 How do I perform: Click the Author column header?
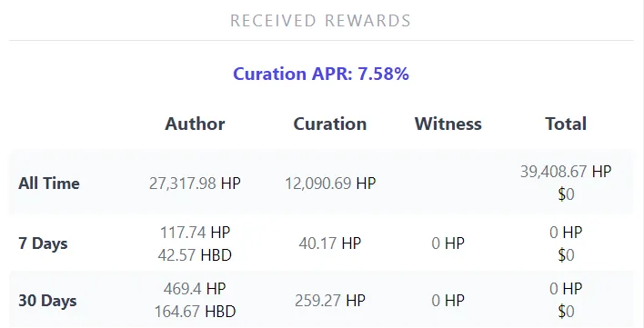coord(195,124)
